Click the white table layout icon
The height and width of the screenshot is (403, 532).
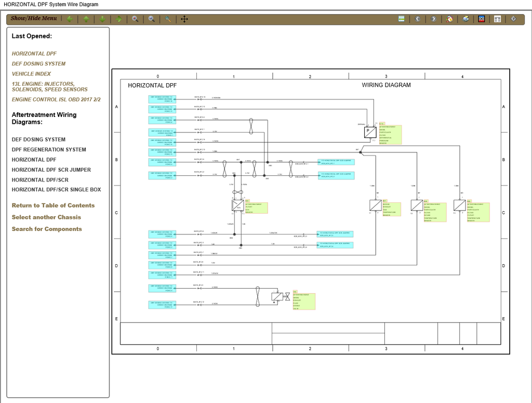497,19
